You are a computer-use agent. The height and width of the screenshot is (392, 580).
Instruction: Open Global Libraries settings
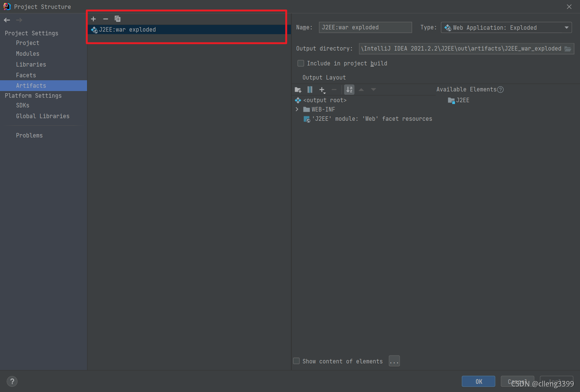point(43,116)
